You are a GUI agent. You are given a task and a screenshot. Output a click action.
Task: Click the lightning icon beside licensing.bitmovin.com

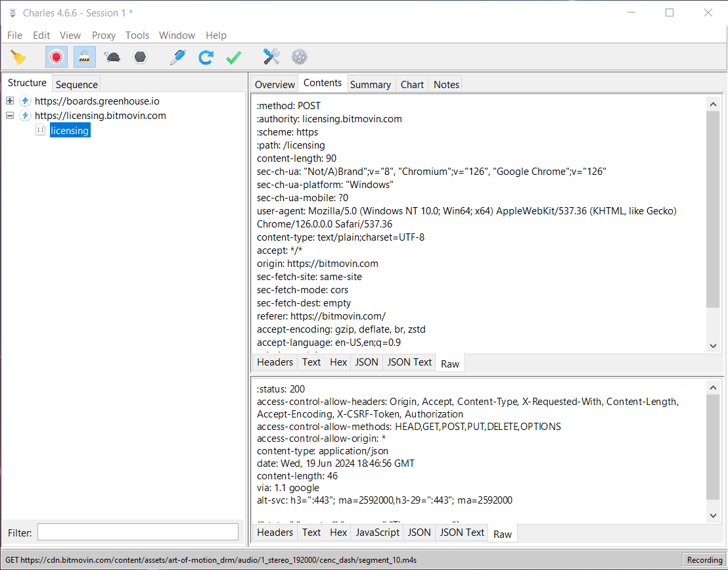point(25,116)
